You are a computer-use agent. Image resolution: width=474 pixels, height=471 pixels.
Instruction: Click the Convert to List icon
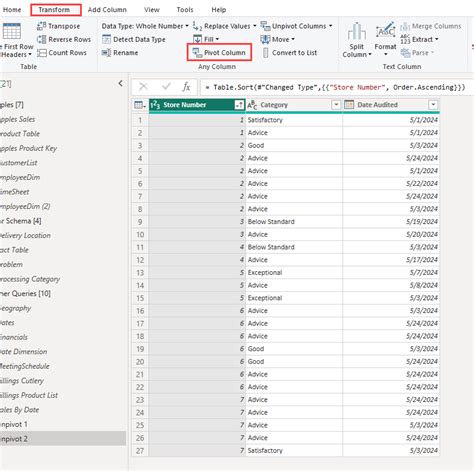tap(265, 53)
